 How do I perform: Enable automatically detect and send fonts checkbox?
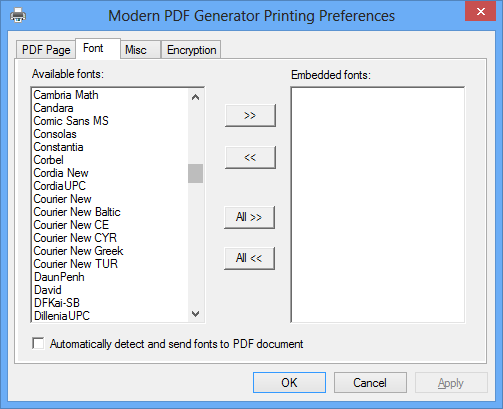pos(38,343)
